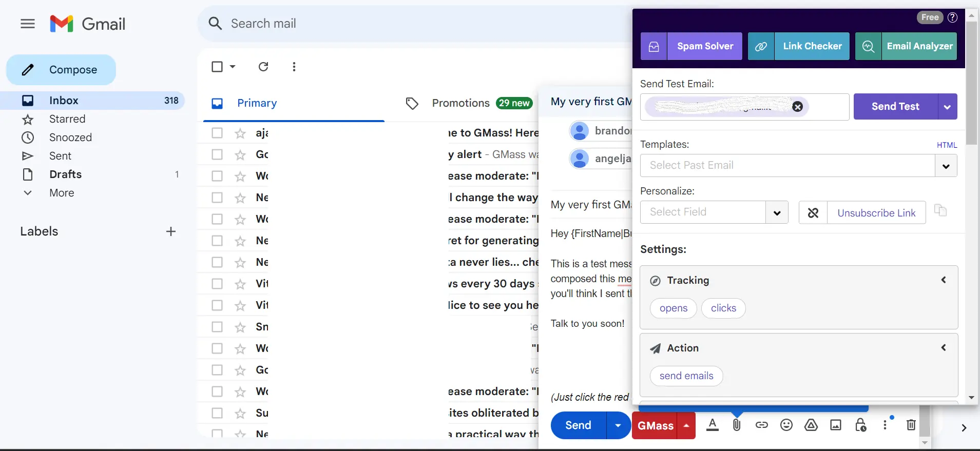Open the Send Test dropdown arrow
The height and width of the screenshot is (451, 980).
tap(947, 107)
